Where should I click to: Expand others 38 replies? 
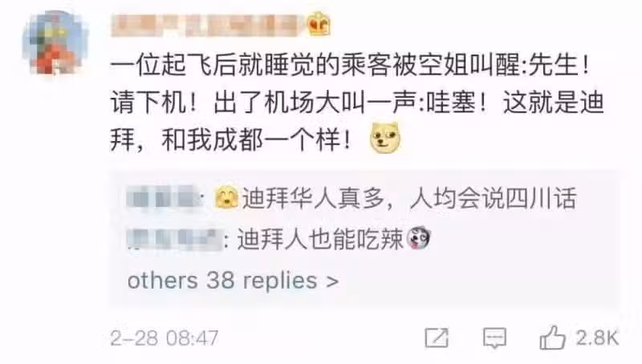(233, 281)
